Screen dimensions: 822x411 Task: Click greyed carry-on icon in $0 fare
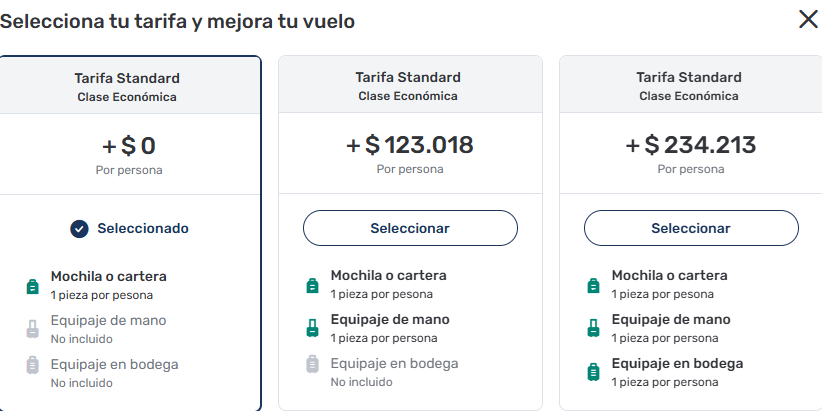pos(32,329)
